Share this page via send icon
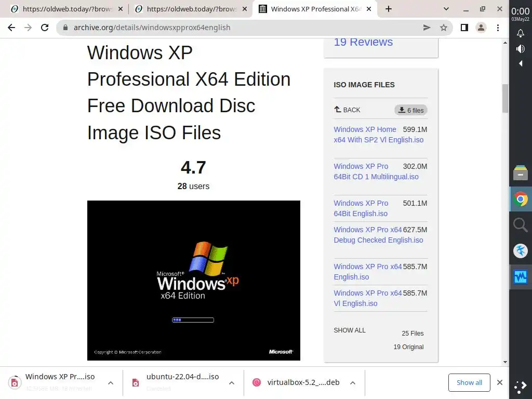This screenshot has height=399, width=532. click(x=427, y=28)
